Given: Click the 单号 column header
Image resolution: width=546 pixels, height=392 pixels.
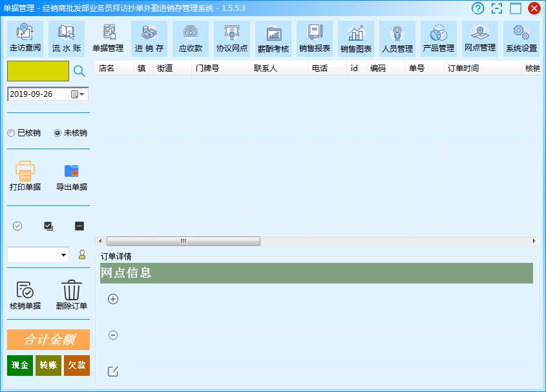Looking at the screenshot, I should click(425, 68).
